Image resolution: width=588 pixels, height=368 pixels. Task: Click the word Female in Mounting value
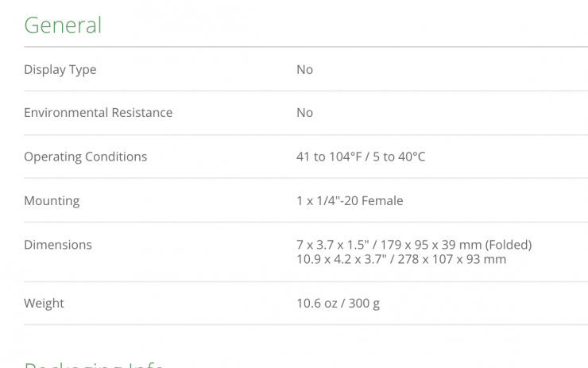click(384, 201)
